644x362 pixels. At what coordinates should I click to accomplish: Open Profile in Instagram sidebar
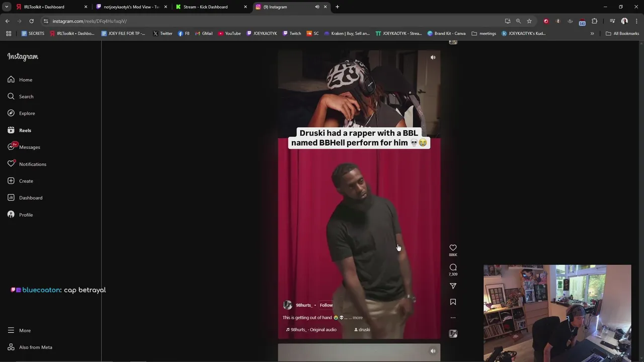pyautogui.click(x=21, y=215)
